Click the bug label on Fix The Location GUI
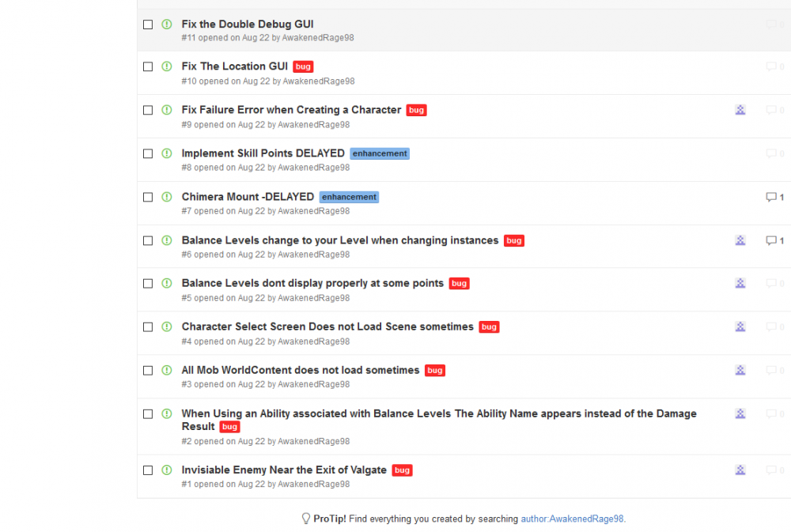Image resolution: width=791 pixels, height=532 pixels. tap(303, 67)
